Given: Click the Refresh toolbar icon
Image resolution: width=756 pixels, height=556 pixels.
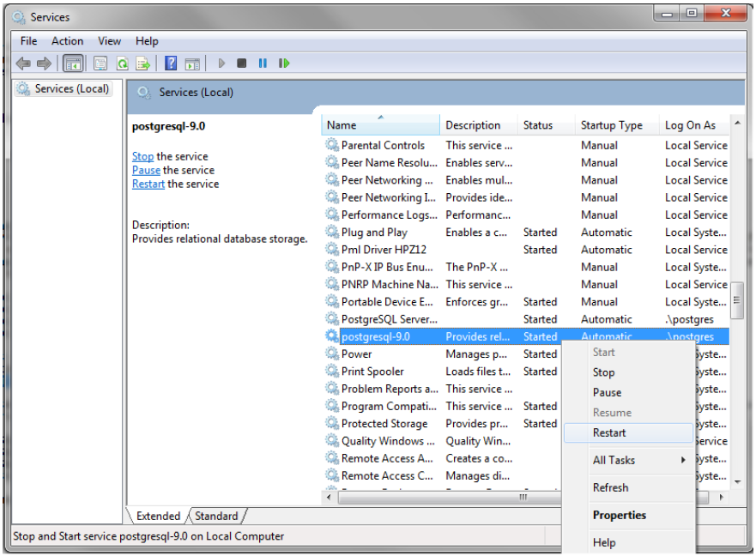Looking at the screenshot, I should click(x=123, y=63).
